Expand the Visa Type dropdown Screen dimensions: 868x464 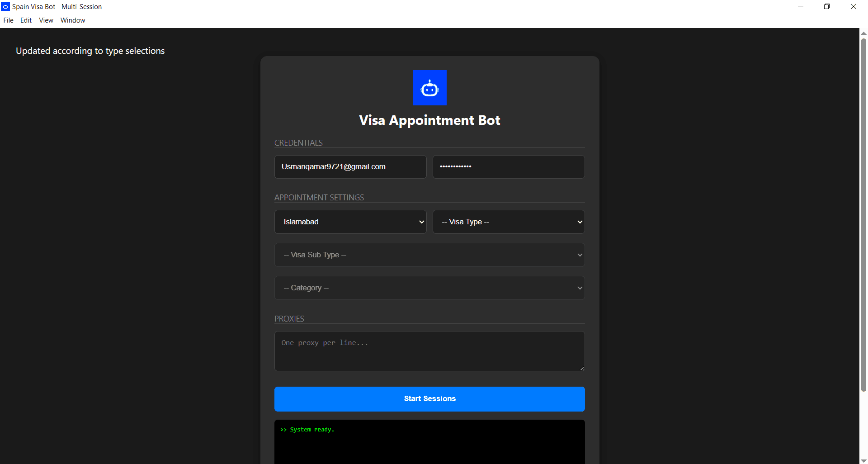[509, 222]
